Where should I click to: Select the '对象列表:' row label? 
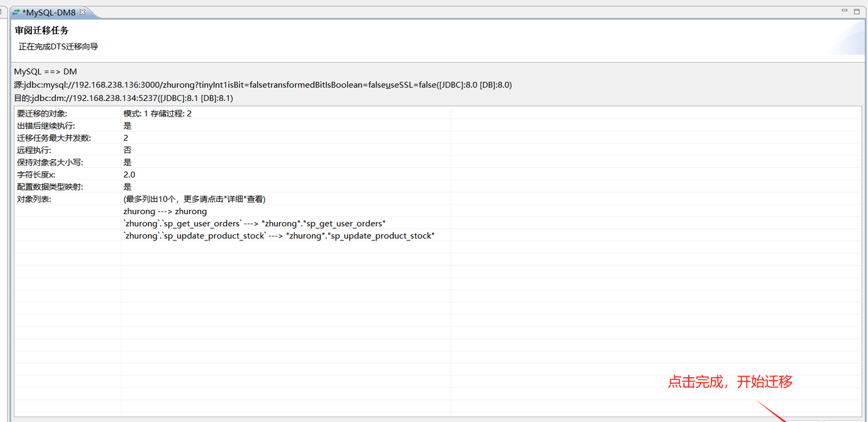pyautogui.click(x=34, y=198)
